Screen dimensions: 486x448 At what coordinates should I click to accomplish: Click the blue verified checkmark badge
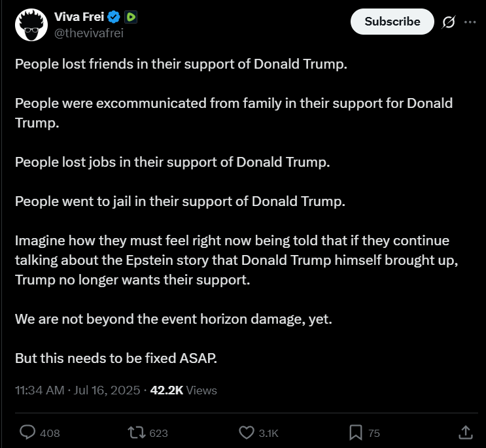pos(112,18)
